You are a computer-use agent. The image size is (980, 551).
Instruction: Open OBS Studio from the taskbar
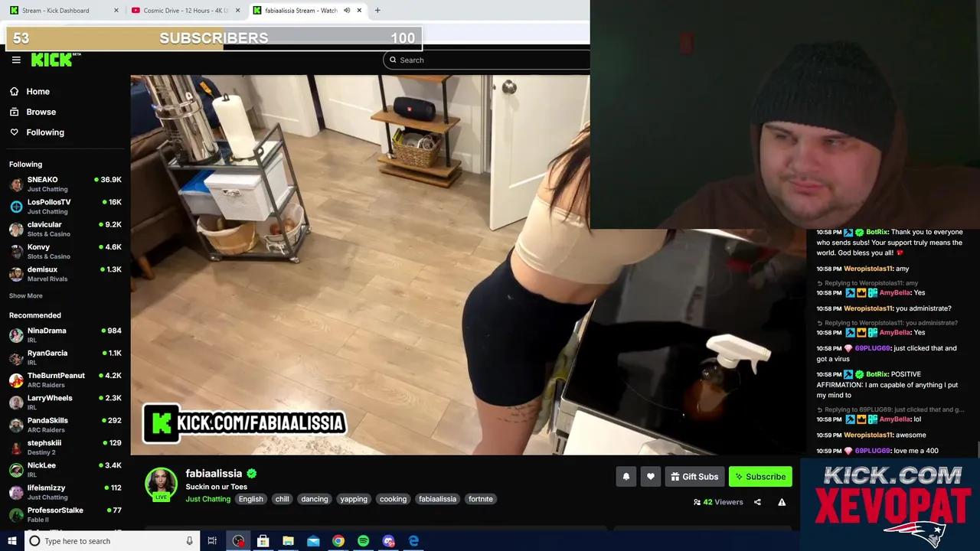point(239,541)
